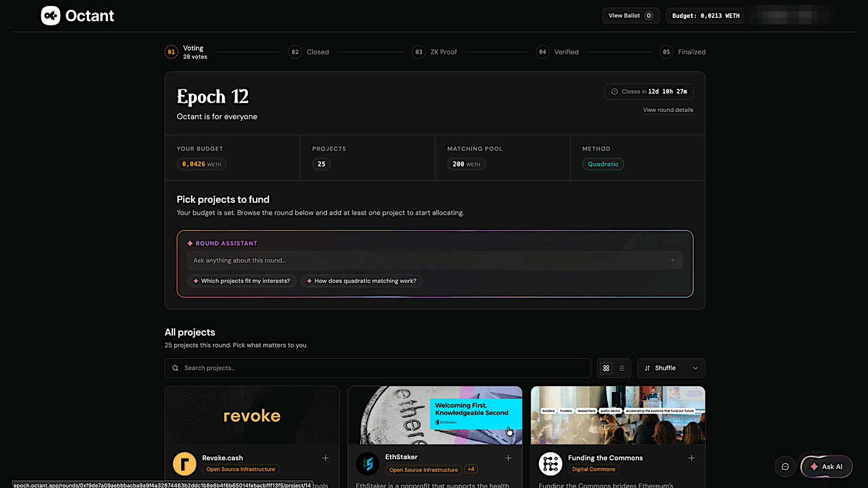
Task: Choose Which projects fit my interests suggestion
Action: click(241, 281)
